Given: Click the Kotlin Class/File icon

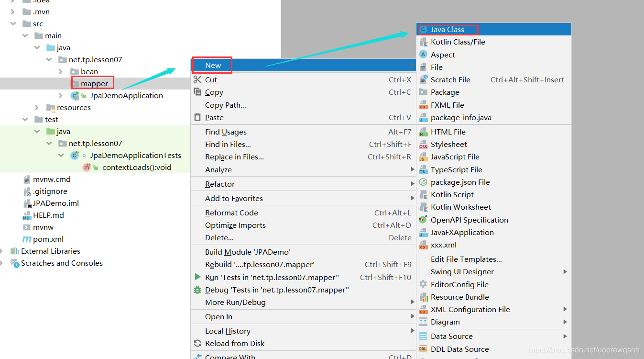Looking at the screenshot, I should 423,42.
